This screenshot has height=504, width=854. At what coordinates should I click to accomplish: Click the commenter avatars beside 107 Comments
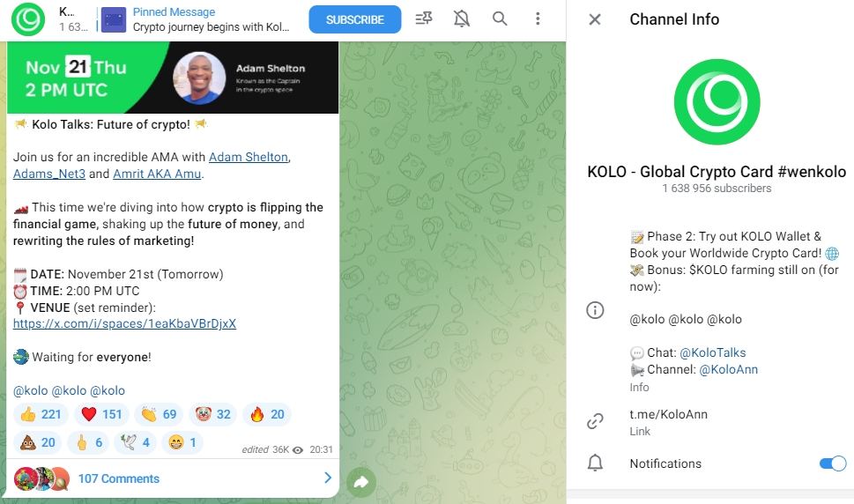click(42, 479)
